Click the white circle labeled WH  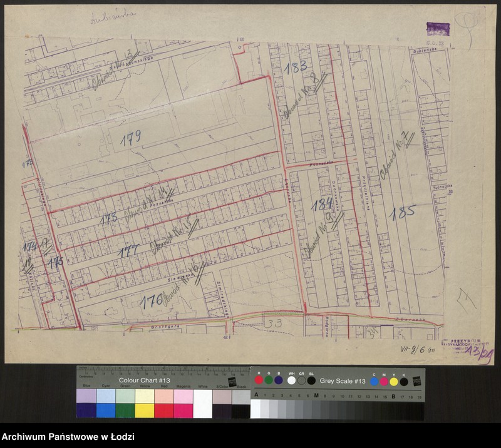click(291, 380)
